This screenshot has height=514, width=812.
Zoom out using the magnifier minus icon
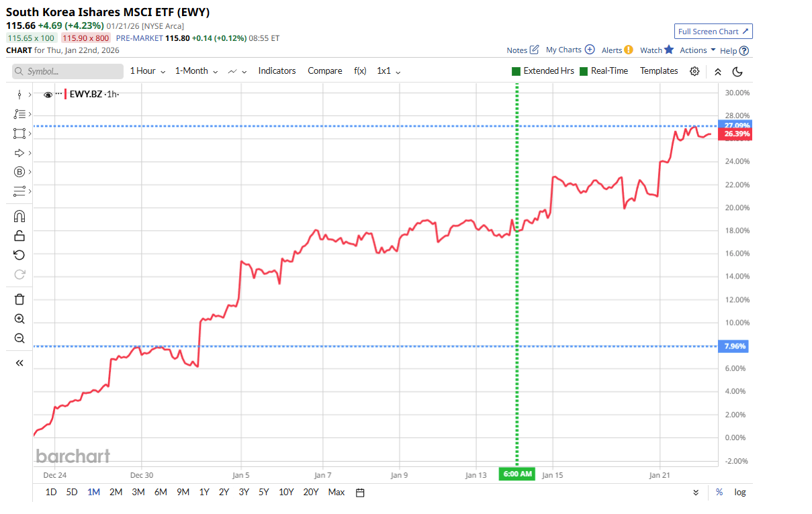click(19, 339)
